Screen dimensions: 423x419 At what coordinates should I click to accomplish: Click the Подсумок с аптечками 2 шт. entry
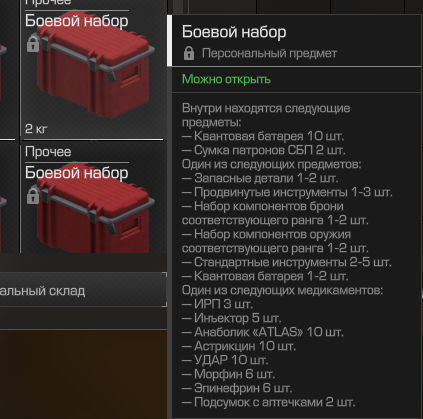coord(268,402)
